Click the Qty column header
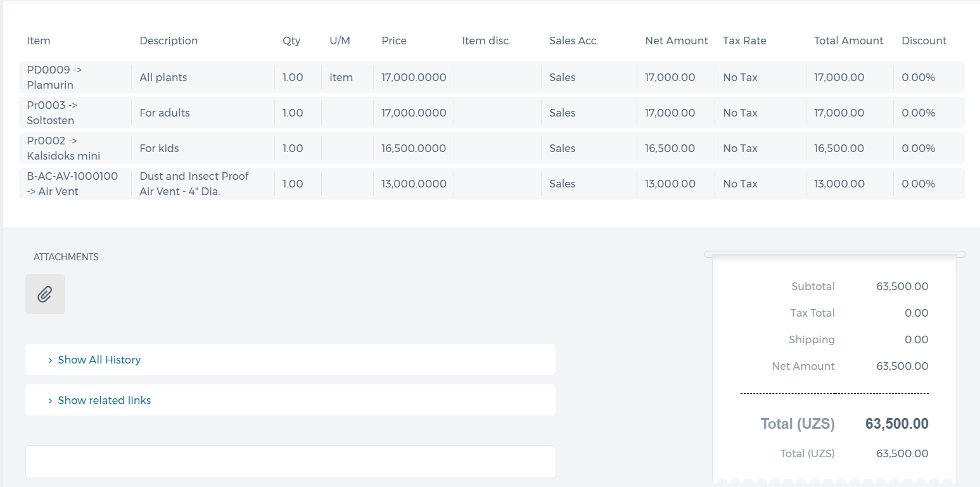The height and width of the screenshot is (487, 980). tap(291, 41)
